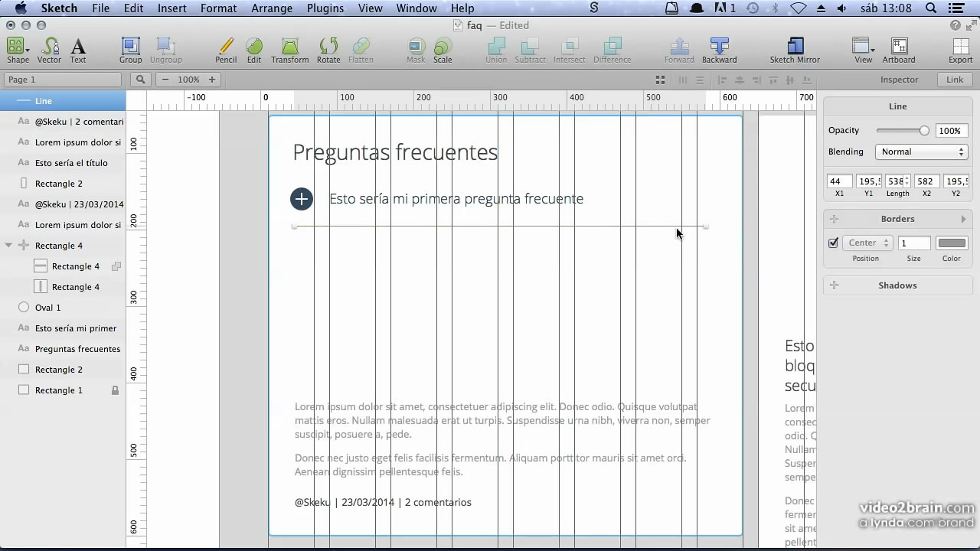Apply Mask from the toolbar
The height and width of the screenshot is (551, 980).
point(416,51)
